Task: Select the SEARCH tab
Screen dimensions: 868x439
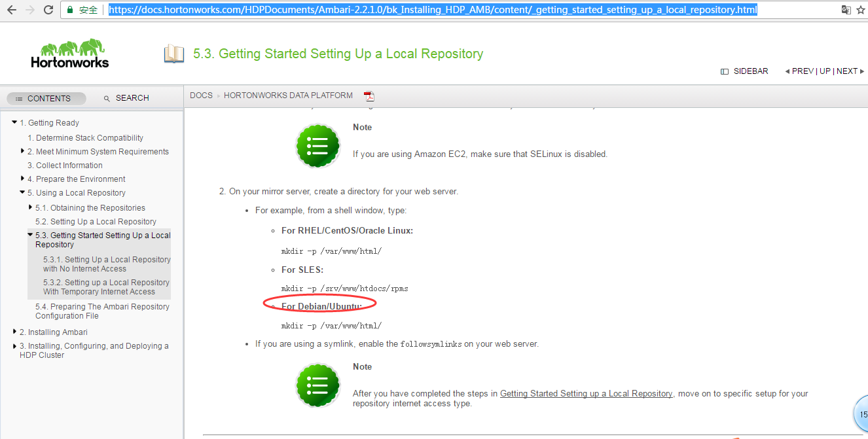Action: tap(126, 98)
